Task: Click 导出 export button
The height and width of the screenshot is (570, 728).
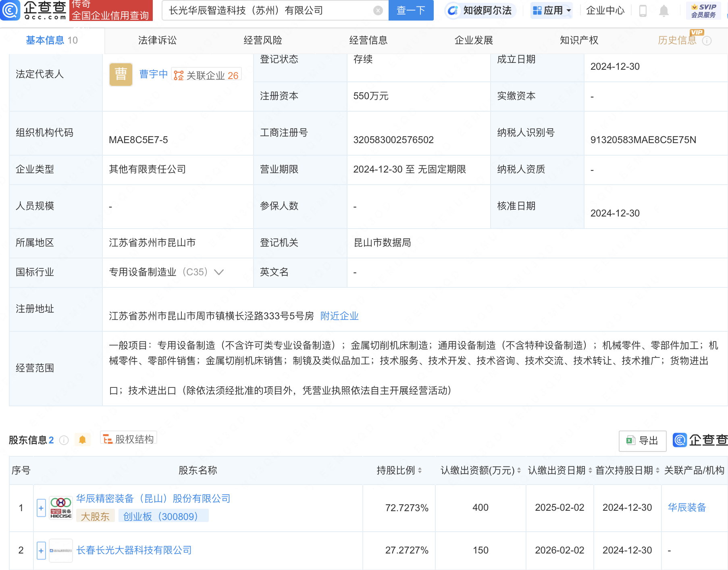Action: [x=642, y=441]
